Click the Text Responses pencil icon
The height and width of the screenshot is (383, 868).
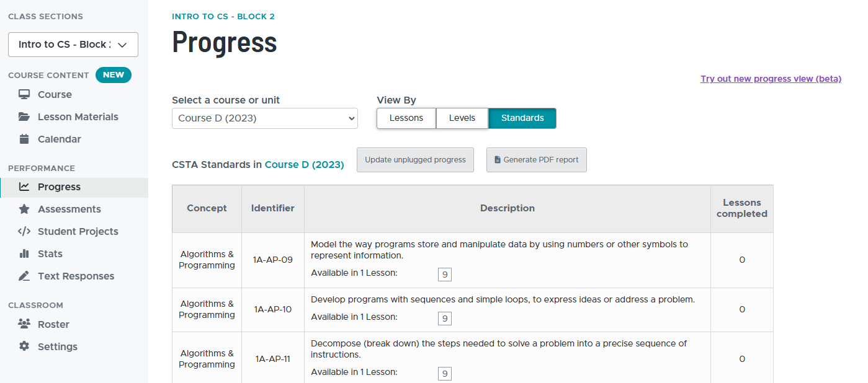[24, 276]
